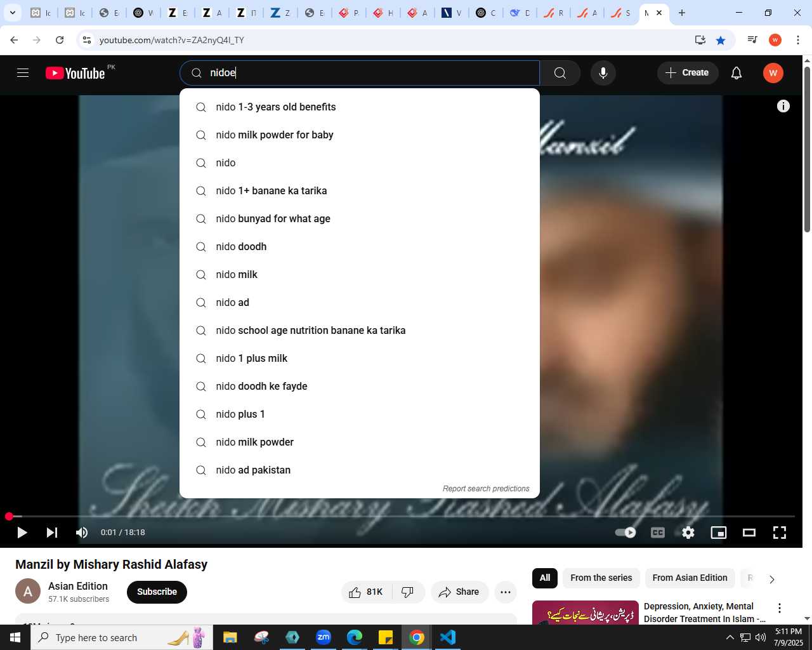Show hidden system tray icons
This screenshot has height=650, width=812.
[x=730, y=637]
